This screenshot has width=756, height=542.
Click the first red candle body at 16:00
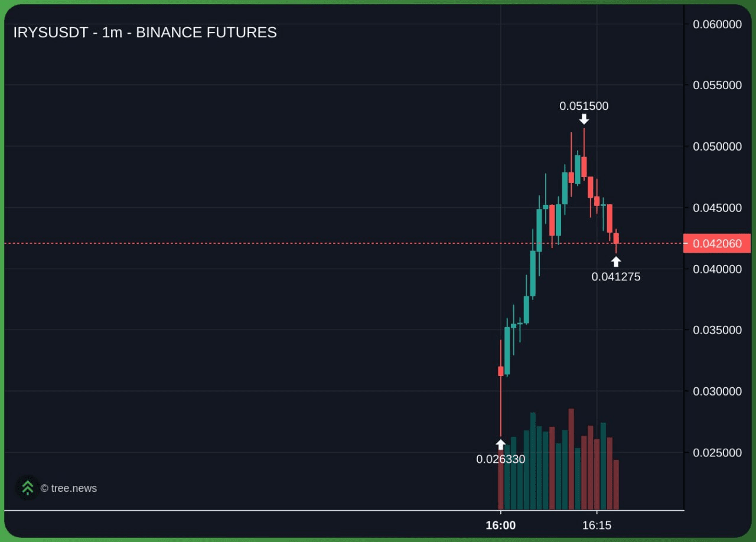pyautogui.click(x=501, y=371)
